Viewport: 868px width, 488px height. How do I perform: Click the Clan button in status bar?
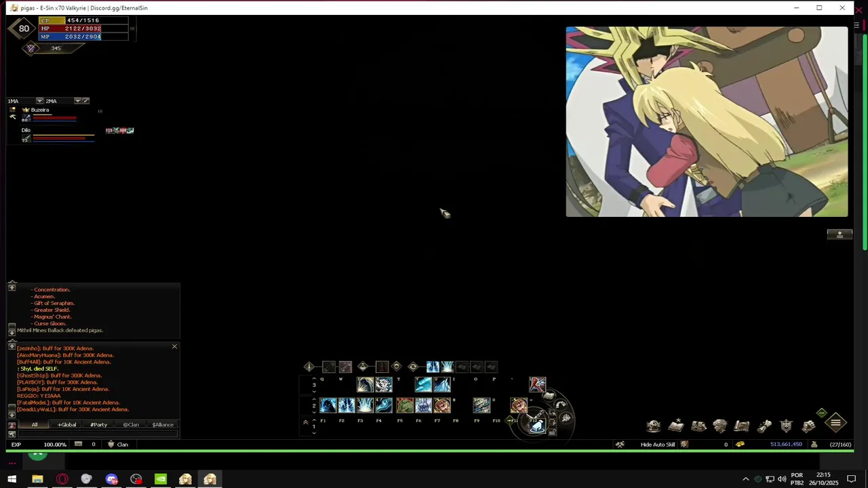click(117, 445)
